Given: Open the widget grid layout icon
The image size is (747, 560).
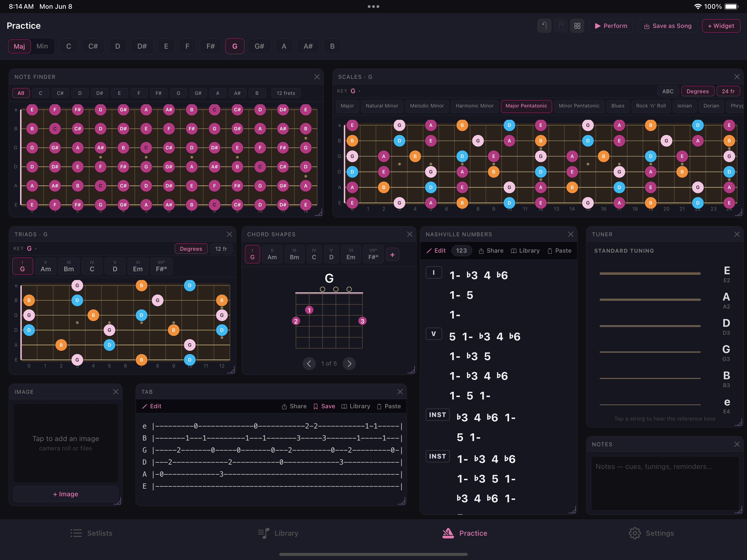Looking at the screenshot, I should (x=577, y=26).
